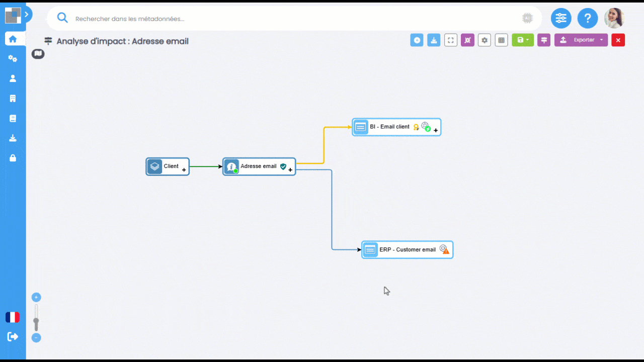Open the green save dropdown button
The height and width of the screenshot is (362, 644).
pos(523,40)
